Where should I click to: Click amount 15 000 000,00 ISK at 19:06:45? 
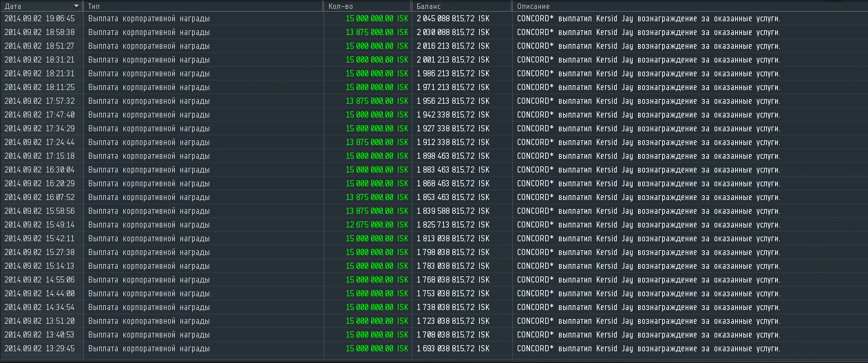[377, 19]
